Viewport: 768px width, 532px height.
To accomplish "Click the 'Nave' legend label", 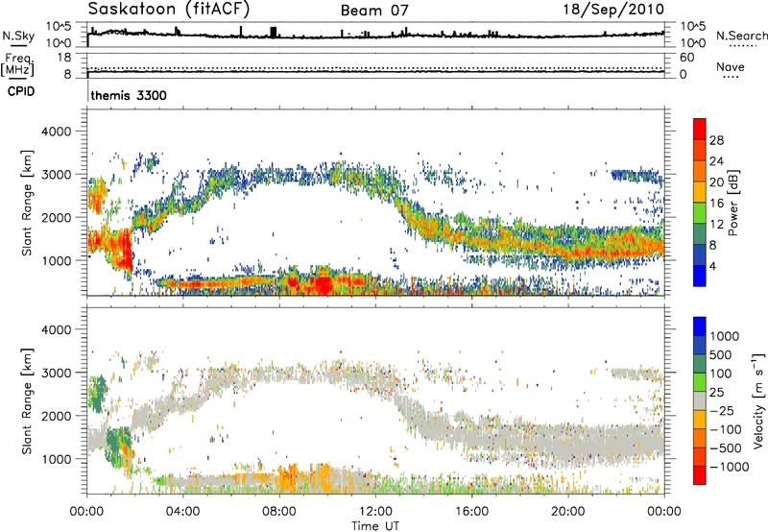I will [x=731, y=66].
